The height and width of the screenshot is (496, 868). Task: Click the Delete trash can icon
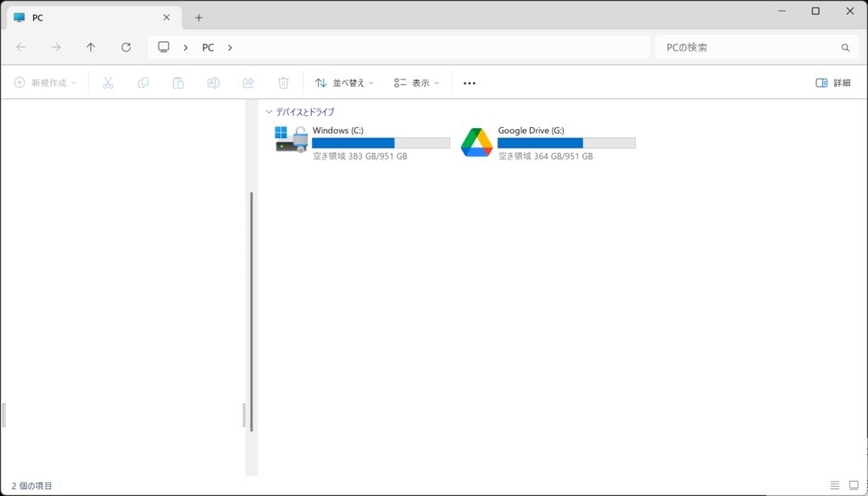(x=284, y=83)
